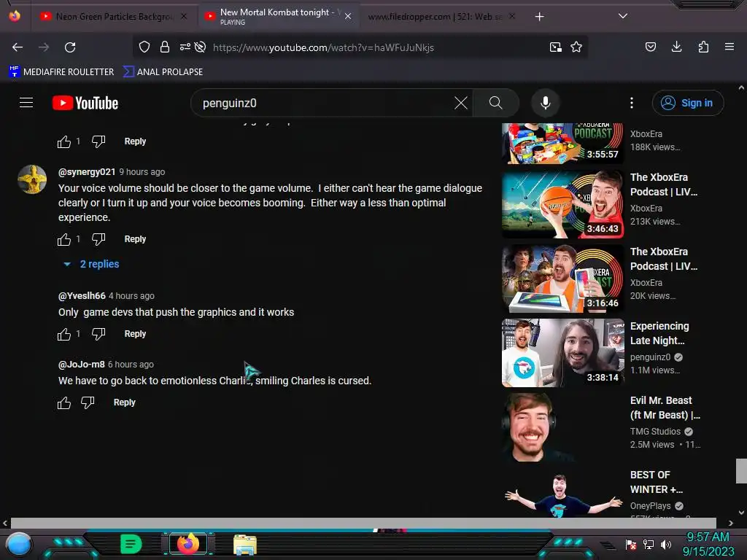
Task: Open the network tray icon
Action: pos(648,545)
